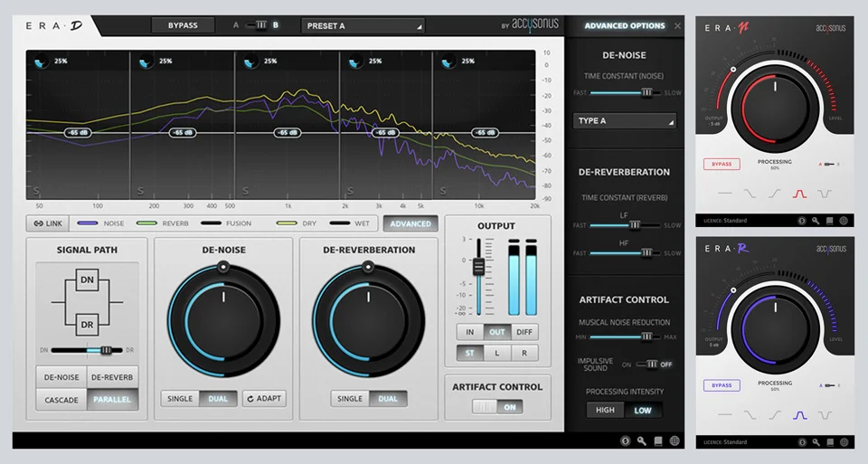Select CASCADE signal path mode

[61, 400]
